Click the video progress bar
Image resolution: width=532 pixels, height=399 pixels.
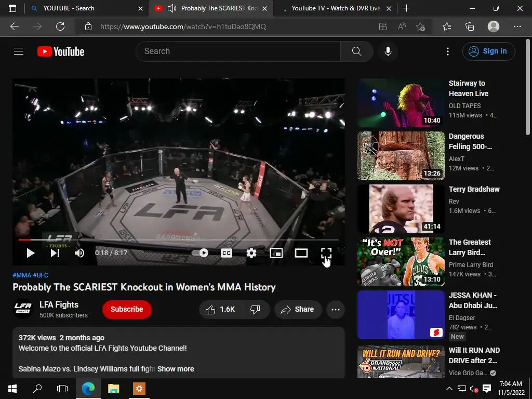pyautogui.click(x=179, y=240)
